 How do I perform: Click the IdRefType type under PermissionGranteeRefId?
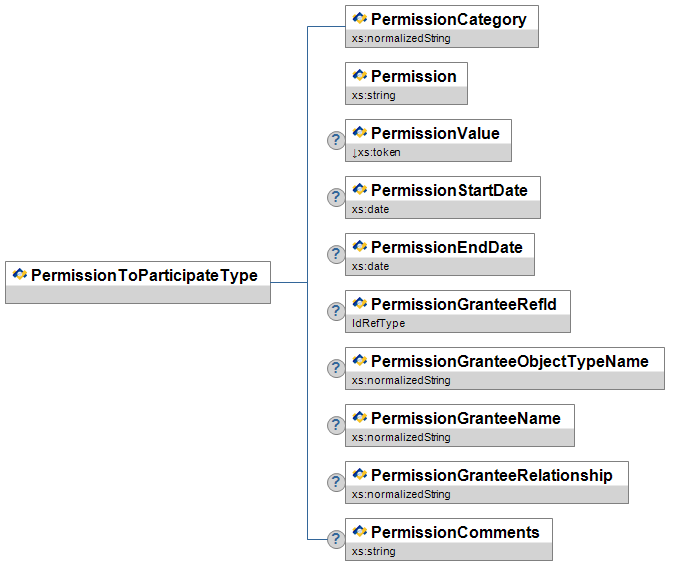point(379,323)
